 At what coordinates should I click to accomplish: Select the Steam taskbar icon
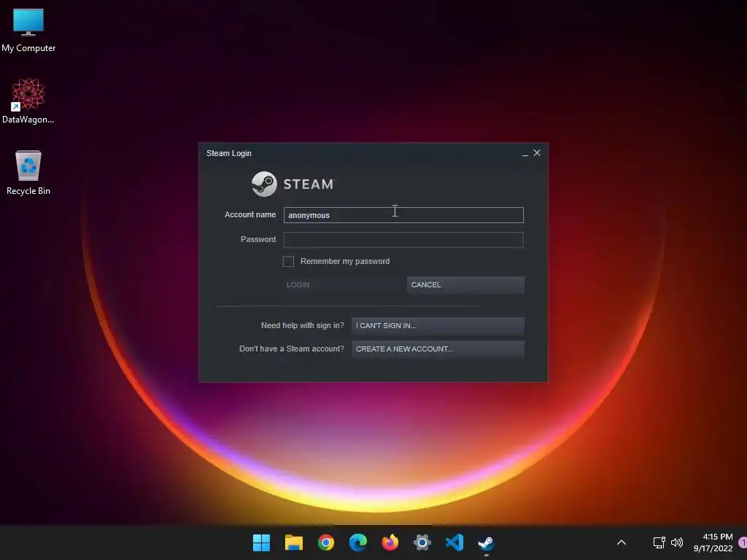point(487,542)
